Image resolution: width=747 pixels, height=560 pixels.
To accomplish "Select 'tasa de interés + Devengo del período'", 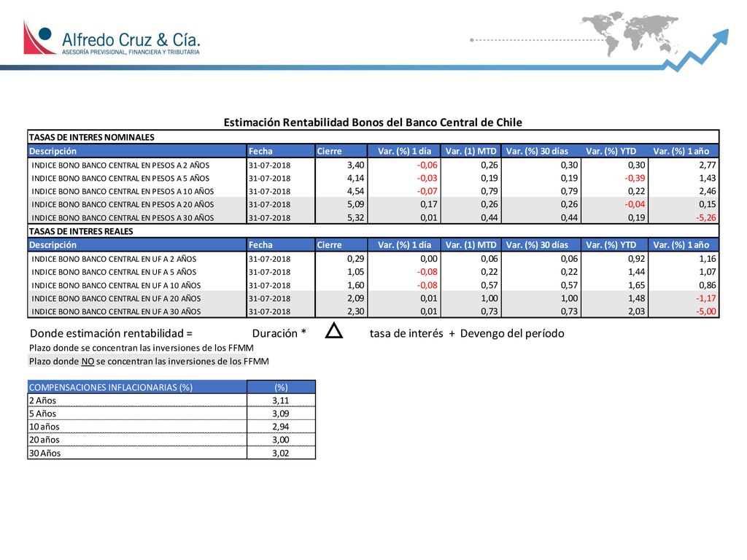I will pos(467,333).
